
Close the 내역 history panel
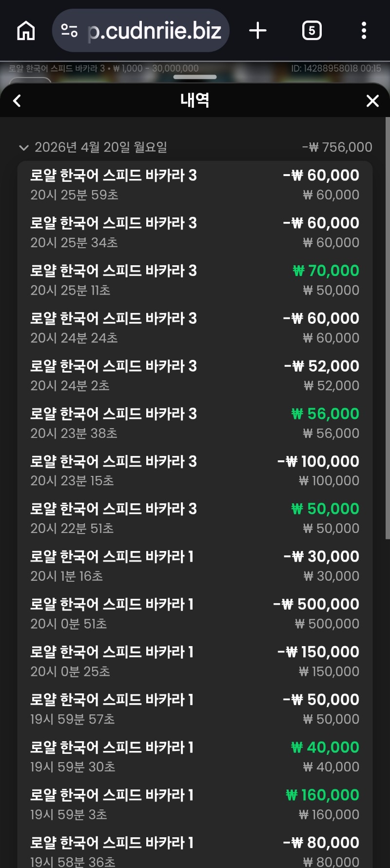point(372,101)
